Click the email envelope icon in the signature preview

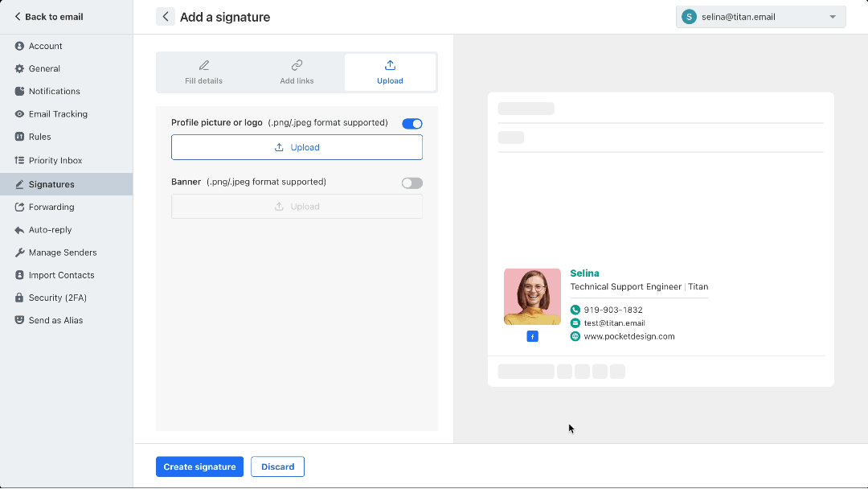(x=575, y=323)
